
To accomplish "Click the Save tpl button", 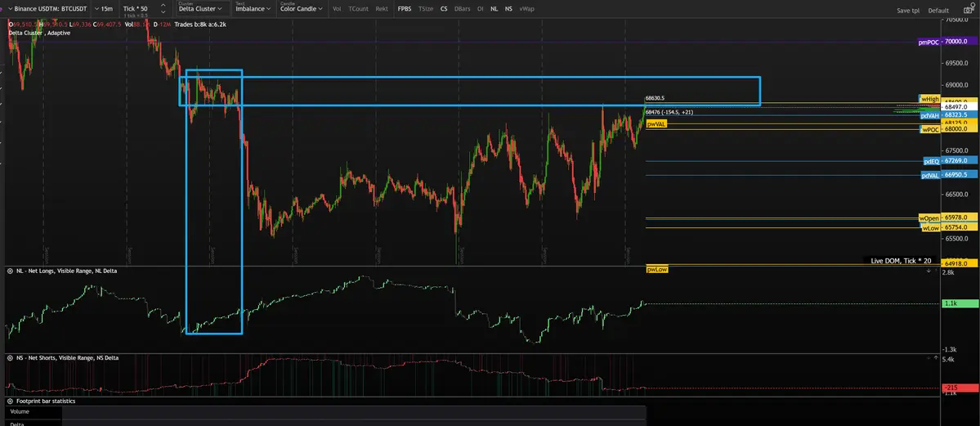I will [907, 11].
